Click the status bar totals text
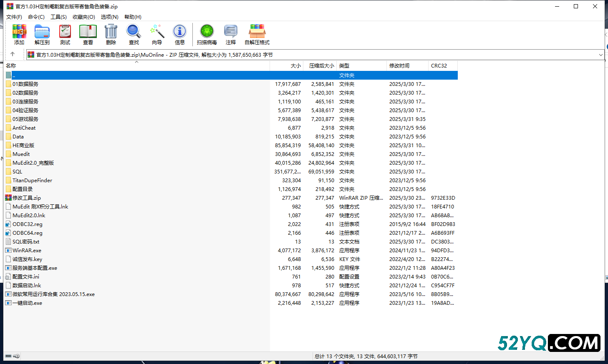Image resolution: width=608 pixels, height=364 pixels. (x=366, y=356)
